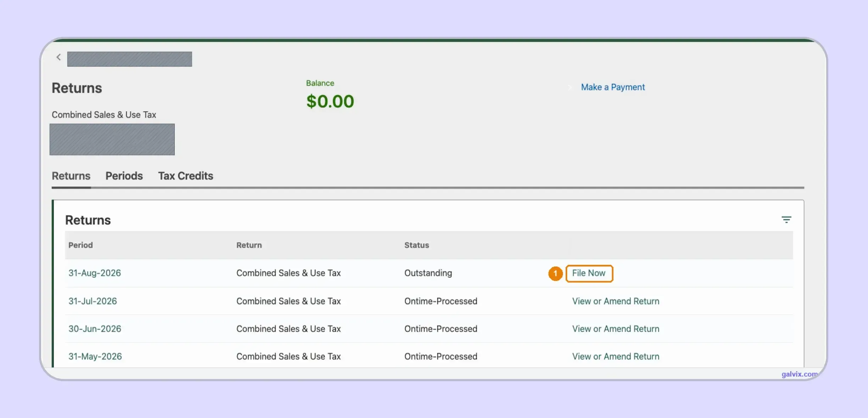Open the Returns table filter icon
The height and width of the screenshot is (418, 868).
[x=786, y=220]
